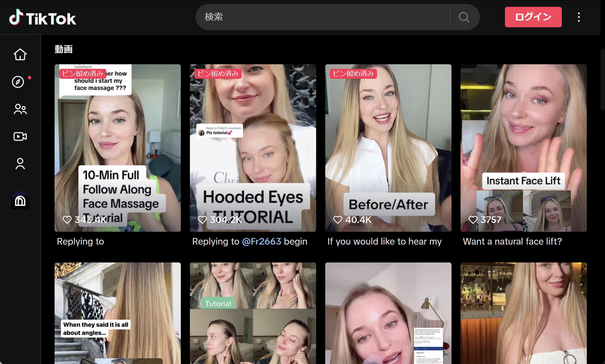
Task: Click the 304.2K like count
Action: tap(226, 220)
